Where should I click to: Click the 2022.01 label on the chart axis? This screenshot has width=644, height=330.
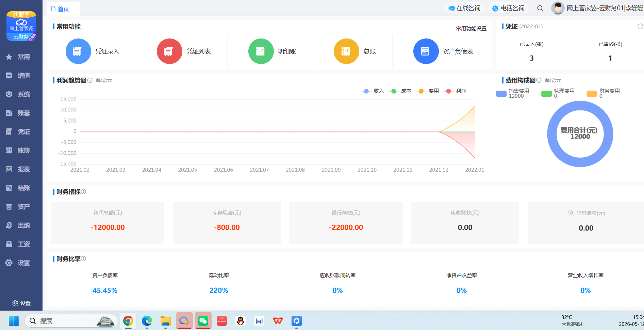click(475, 170)
